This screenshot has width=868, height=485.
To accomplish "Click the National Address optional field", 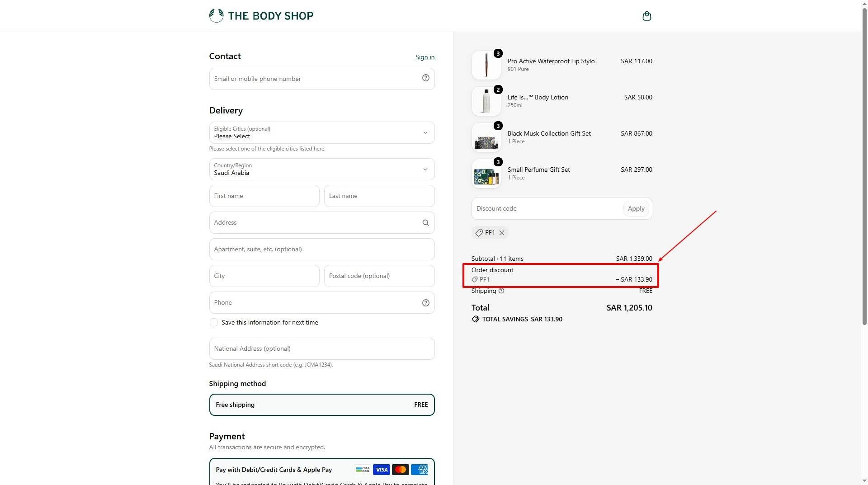I will pos(322,348).
